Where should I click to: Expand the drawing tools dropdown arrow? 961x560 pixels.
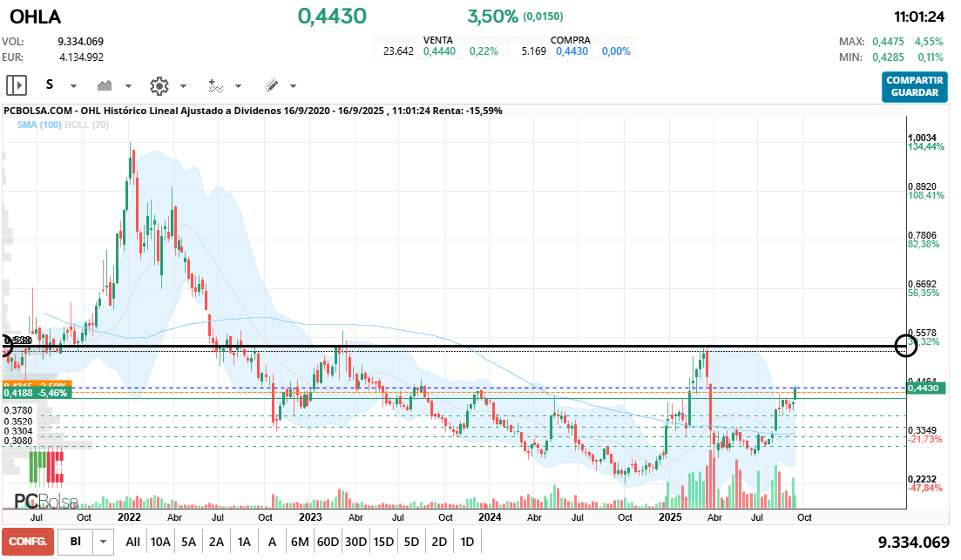coord(293,86)
